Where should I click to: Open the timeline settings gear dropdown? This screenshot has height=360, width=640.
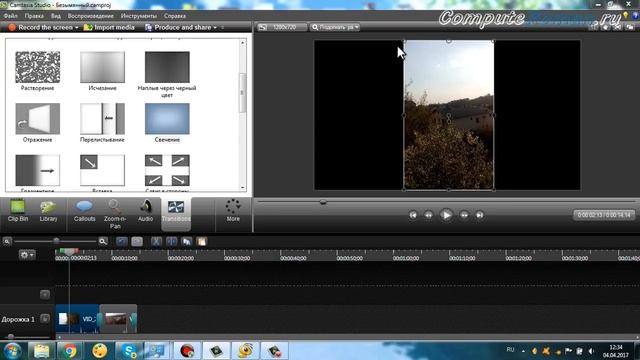click(27, 255)
